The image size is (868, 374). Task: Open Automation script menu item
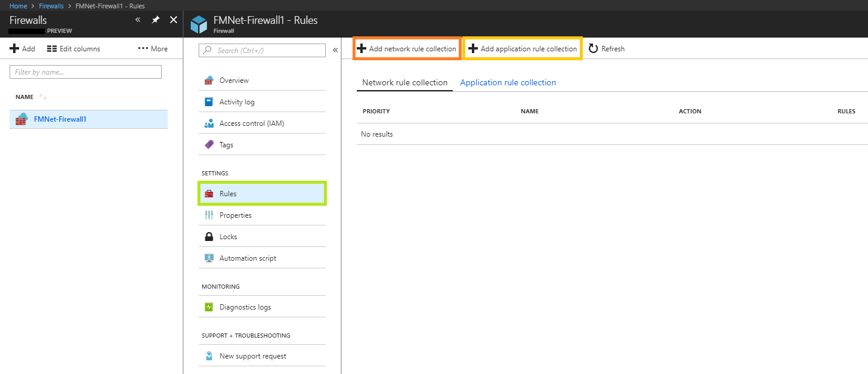(262, 258)
